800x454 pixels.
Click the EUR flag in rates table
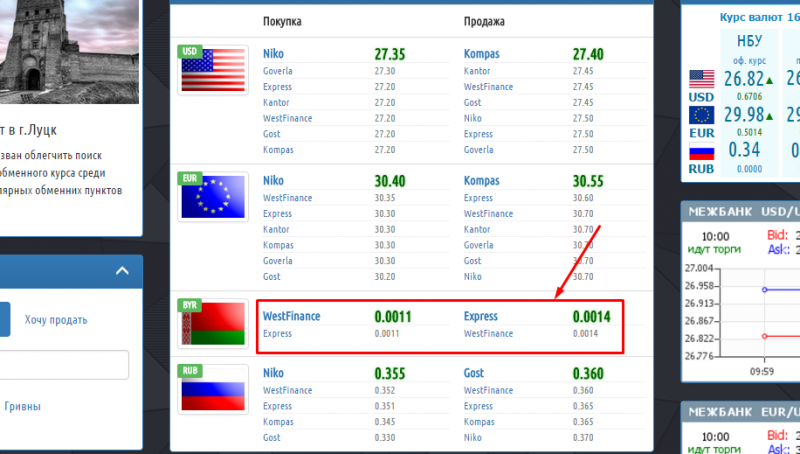[213, 196]
